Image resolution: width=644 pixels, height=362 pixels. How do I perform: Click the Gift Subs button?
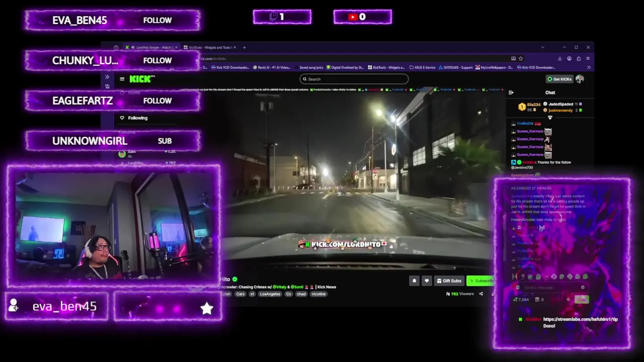[x=448, y=281]
